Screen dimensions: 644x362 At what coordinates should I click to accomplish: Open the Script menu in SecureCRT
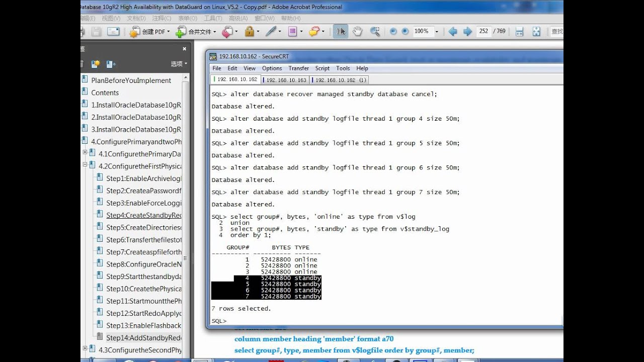point(323,68)
